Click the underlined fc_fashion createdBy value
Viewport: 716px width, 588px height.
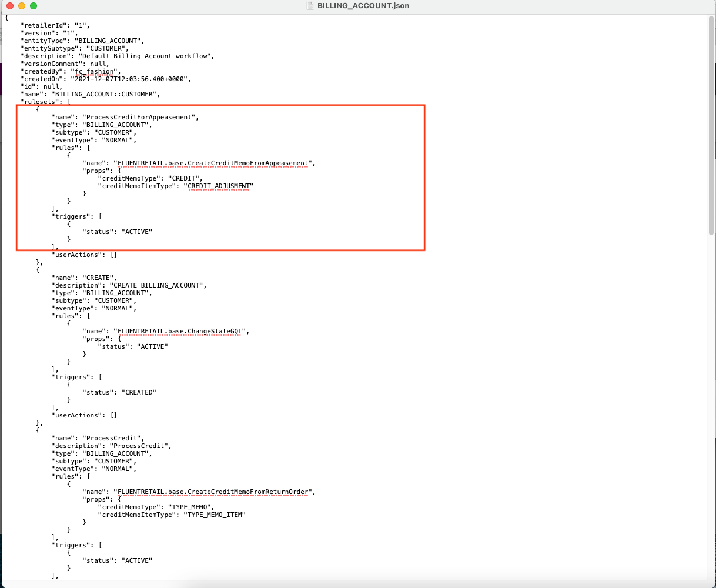pyautogui.click(x=95, y=72)
